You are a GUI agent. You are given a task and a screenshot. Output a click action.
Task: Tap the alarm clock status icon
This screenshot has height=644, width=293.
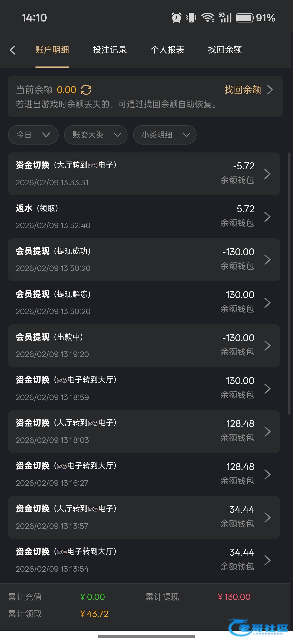click(176, 18)
